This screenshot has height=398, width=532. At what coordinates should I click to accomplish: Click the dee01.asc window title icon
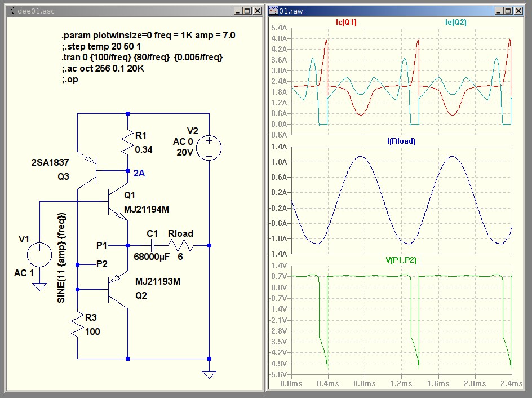[11, 10]
